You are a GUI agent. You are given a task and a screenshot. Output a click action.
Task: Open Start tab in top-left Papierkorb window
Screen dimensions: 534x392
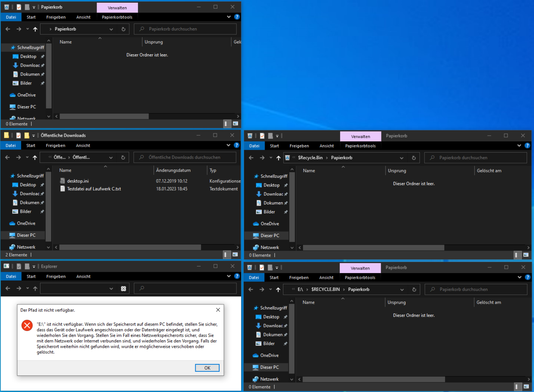click(x=31, y=17)
